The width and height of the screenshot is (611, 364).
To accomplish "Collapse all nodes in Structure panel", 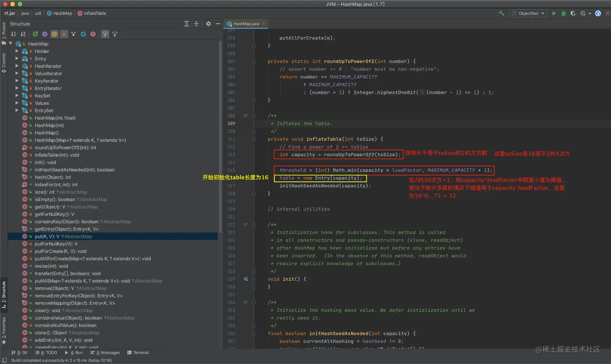I will pyautogui.click(x=196, y=24).
